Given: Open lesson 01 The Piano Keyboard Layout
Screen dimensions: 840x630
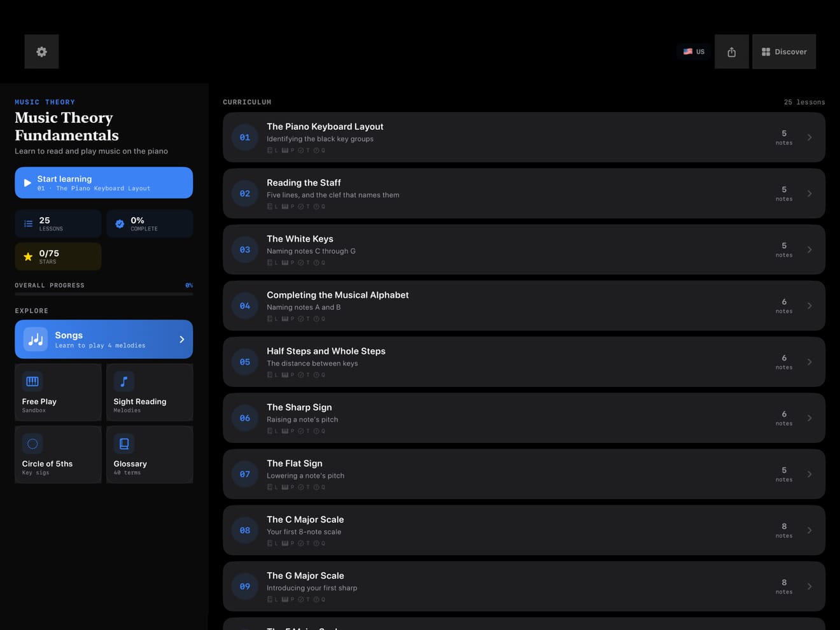Looking at the screenshot, I should 524,137.
